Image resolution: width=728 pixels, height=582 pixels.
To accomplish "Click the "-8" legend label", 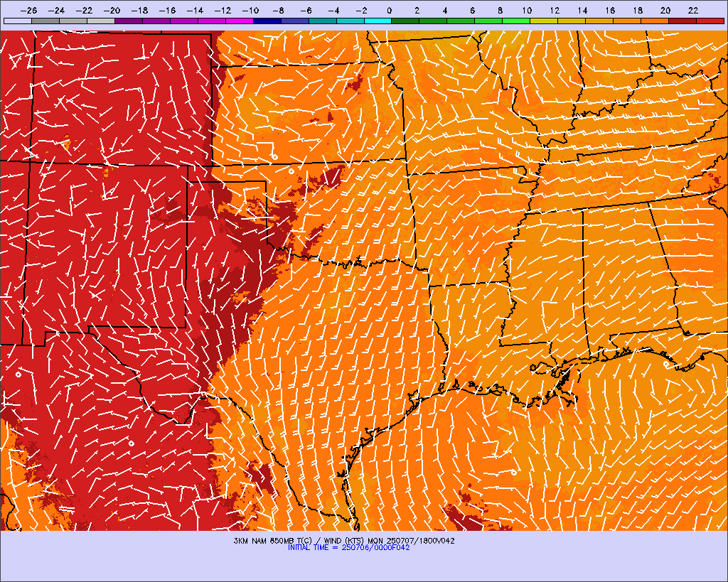I will tap(278, 10).
